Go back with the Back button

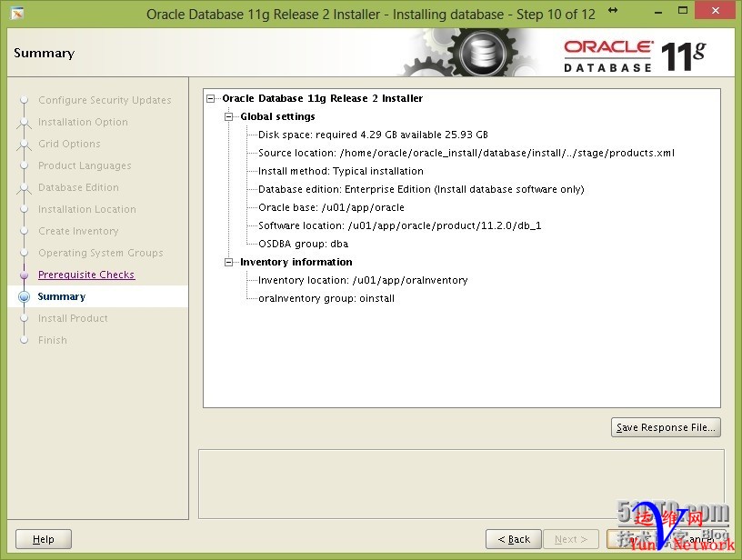[514, 539]
